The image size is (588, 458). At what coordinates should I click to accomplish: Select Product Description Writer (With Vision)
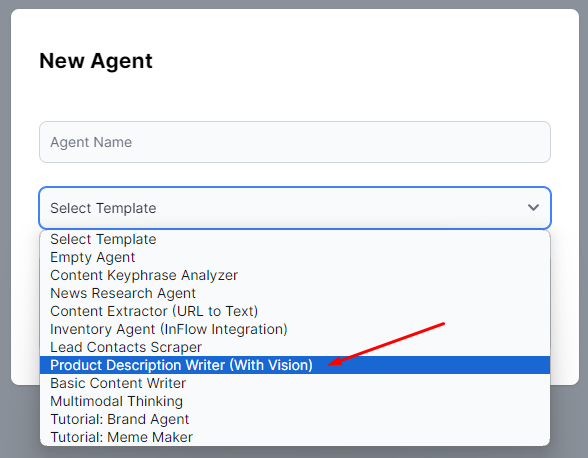295,365
